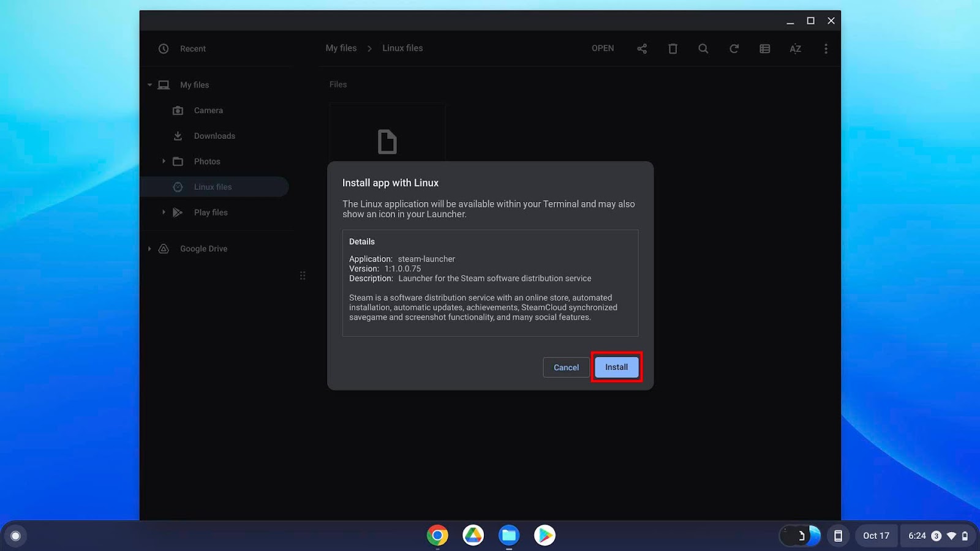
Task: Launch Chrome from the shelf
Action: pyautogui.click(x=437, y=536)
